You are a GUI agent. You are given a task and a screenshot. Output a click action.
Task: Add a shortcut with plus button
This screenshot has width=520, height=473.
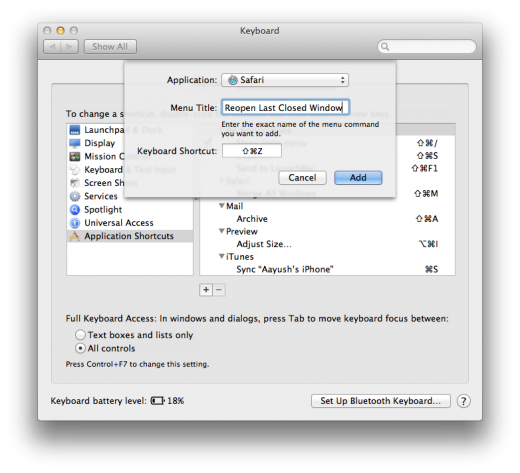pyautogui.click(x=206, y=290)
